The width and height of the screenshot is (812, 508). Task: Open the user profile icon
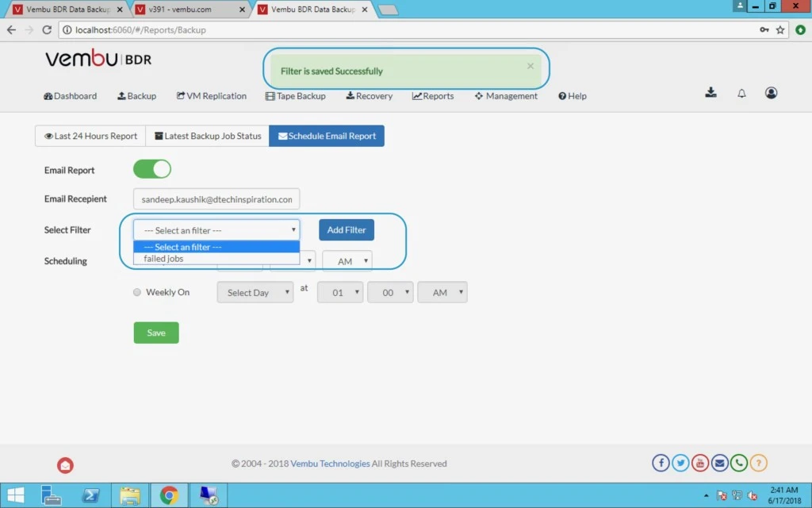[771, 93]
